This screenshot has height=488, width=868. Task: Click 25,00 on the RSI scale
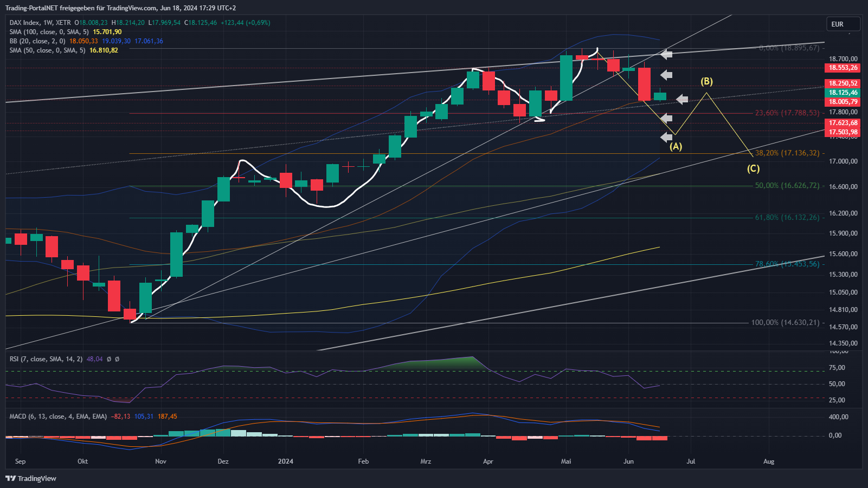(x=837, y=400)
